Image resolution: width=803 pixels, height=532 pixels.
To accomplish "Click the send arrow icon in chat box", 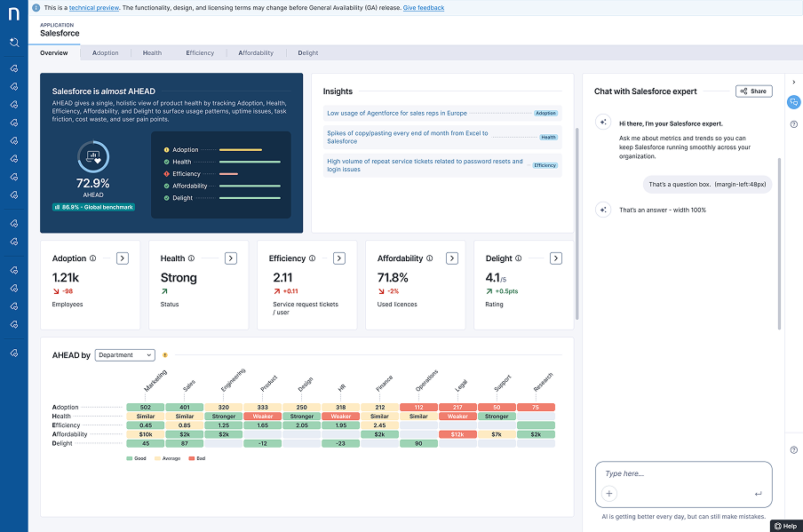I will pyautogui.click(x=758, y=494).
